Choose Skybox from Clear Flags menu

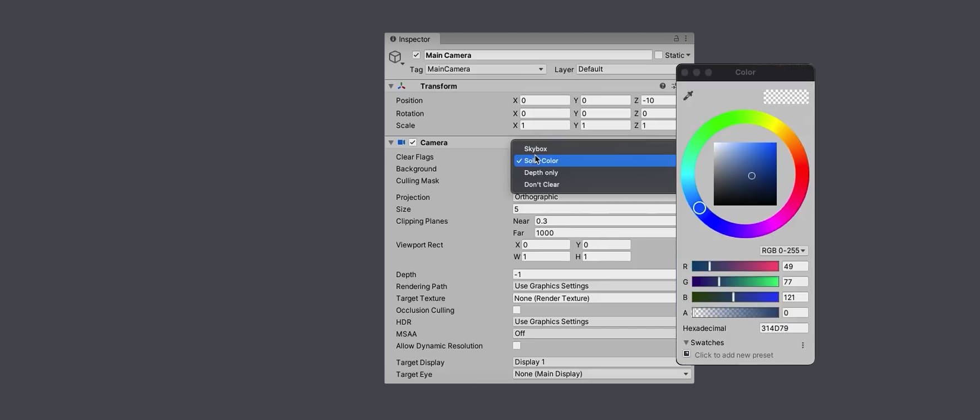536,149
